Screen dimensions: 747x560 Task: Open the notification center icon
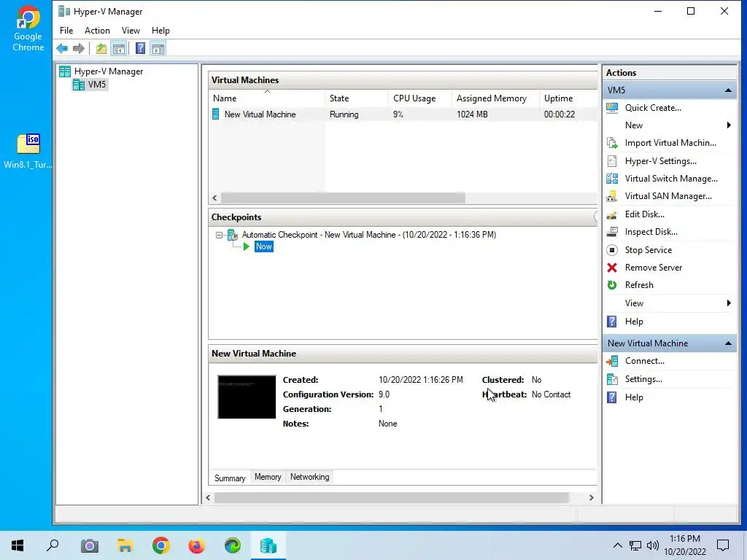(x=723, y=545)
